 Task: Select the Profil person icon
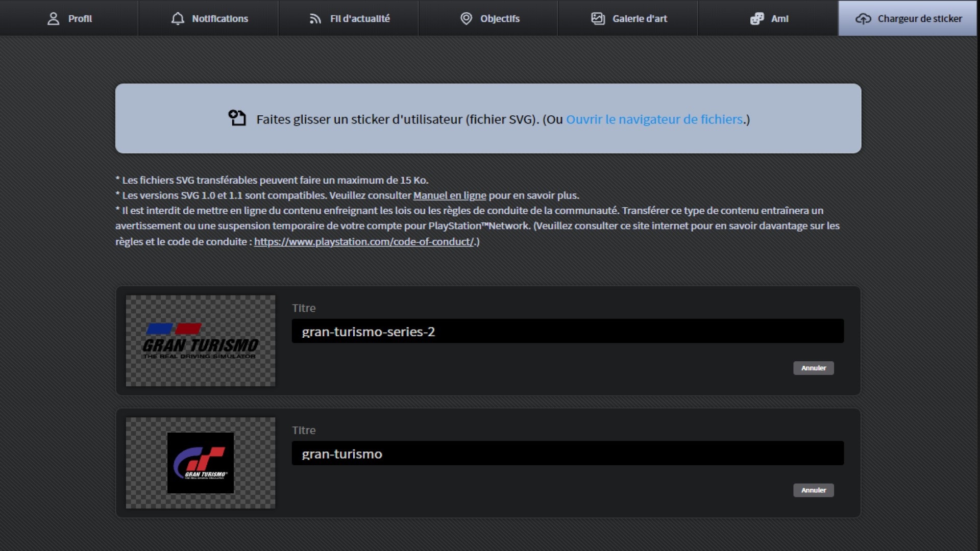click(53, 18)
